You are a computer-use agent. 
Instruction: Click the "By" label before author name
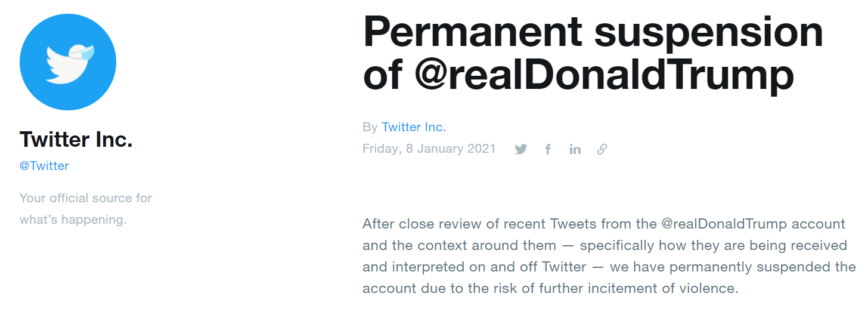370,127
